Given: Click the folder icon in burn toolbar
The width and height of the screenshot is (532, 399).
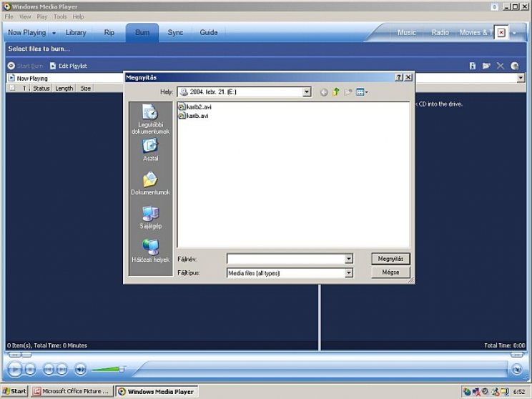Looking at the screenshot, I should tap(486, 66).
